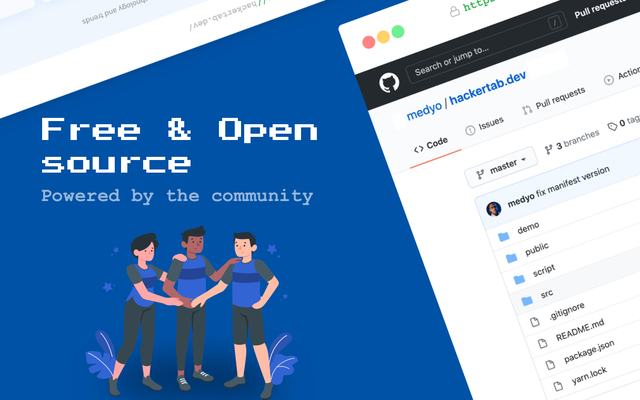The image size is (640, 400).
Task: Open the 'fix manifest version' commit message
Action: pos(573,182)
